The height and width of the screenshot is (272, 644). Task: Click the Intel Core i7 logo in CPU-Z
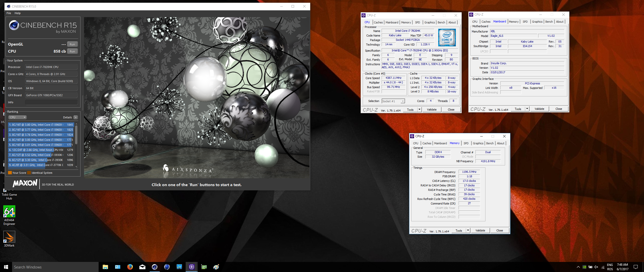[x=447, y=38]
